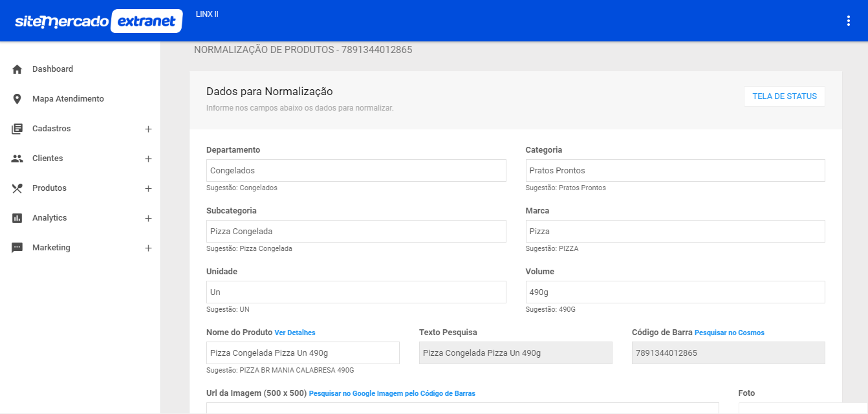Click the Dashboard home icon

pyautogui.click(x=17, y=69)
